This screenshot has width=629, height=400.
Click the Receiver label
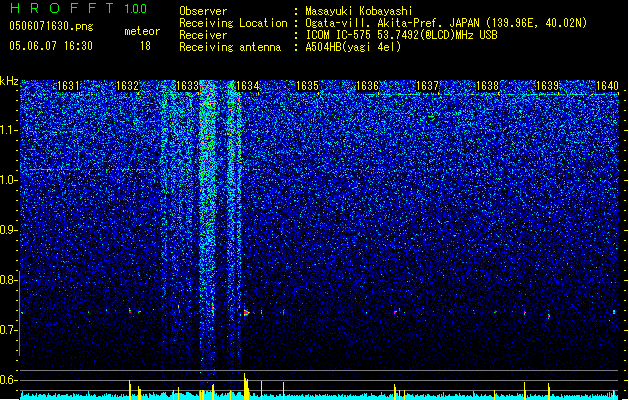click(203, 35)
